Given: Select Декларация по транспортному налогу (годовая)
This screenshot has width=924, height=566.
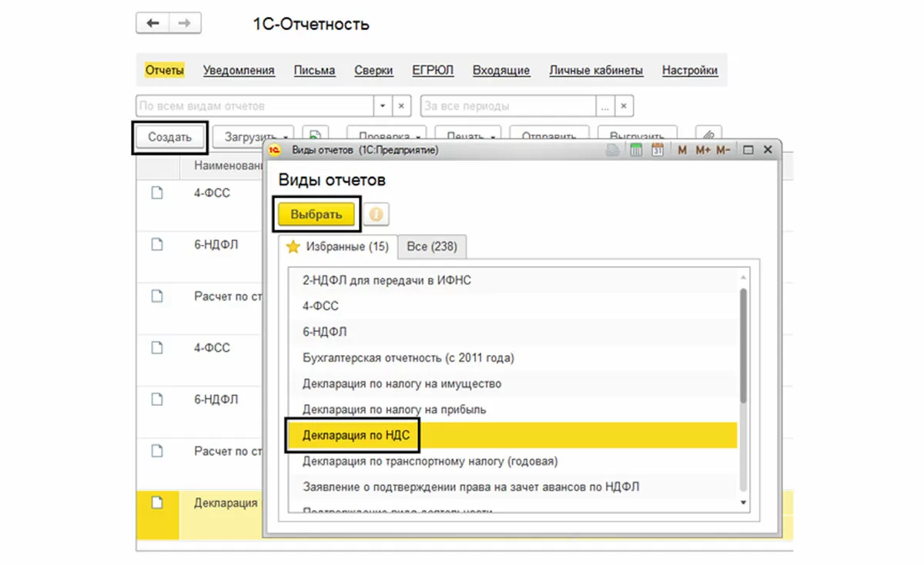Looking at the screenshot, I should (513, 461).
